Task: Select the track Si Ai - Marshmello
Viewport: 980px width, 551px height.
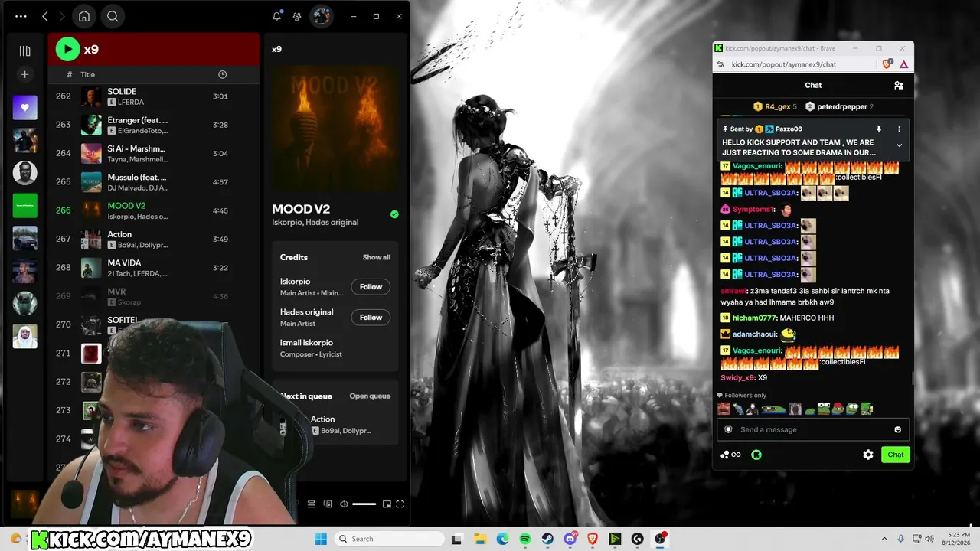Action: click(x=153, y=153)
